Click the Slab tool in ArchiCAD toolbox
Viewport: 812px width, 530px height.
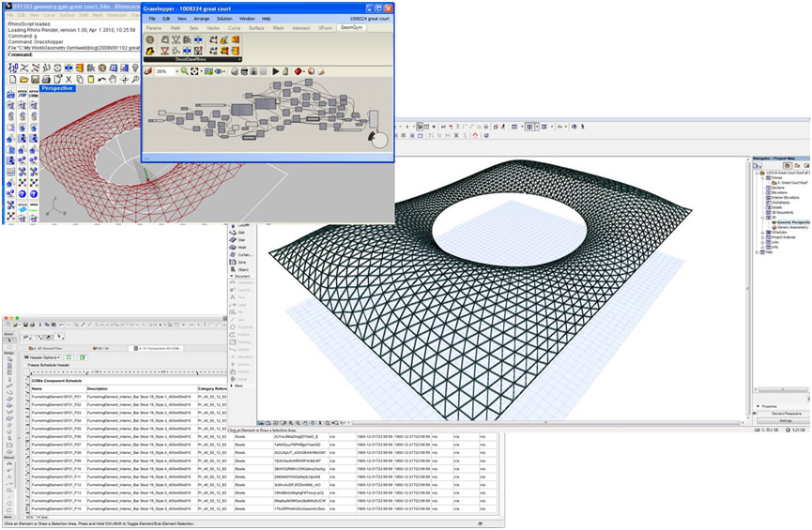pos(237,233)
